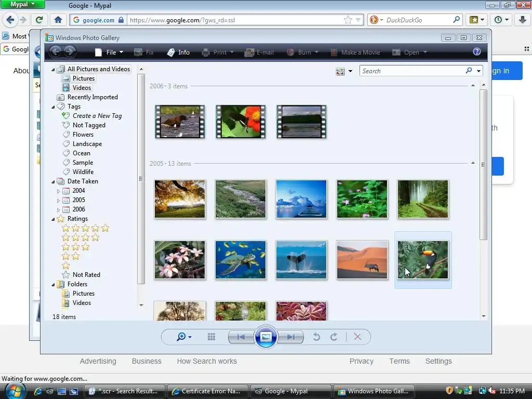Select Recently Imported
Image resolution: width=532 pixels, height=399 pixels.
[x=87, y=97]
